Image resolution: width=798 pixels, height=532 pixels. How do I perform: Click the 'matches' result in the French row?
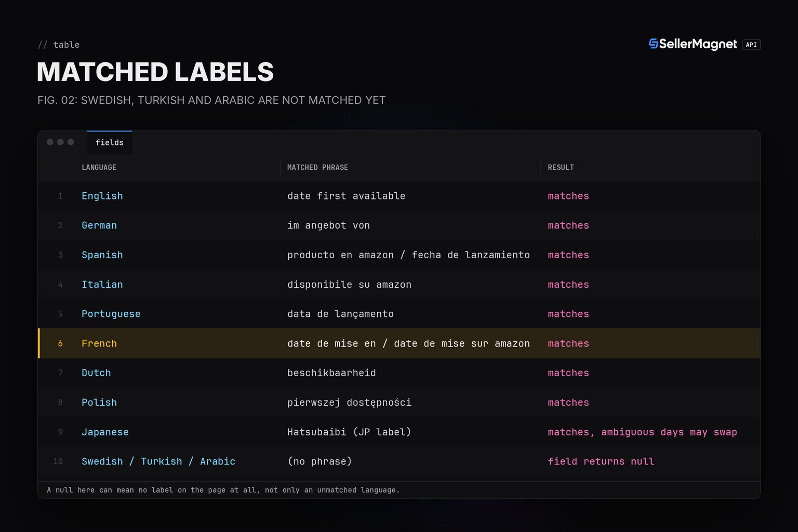pos(568,343)
